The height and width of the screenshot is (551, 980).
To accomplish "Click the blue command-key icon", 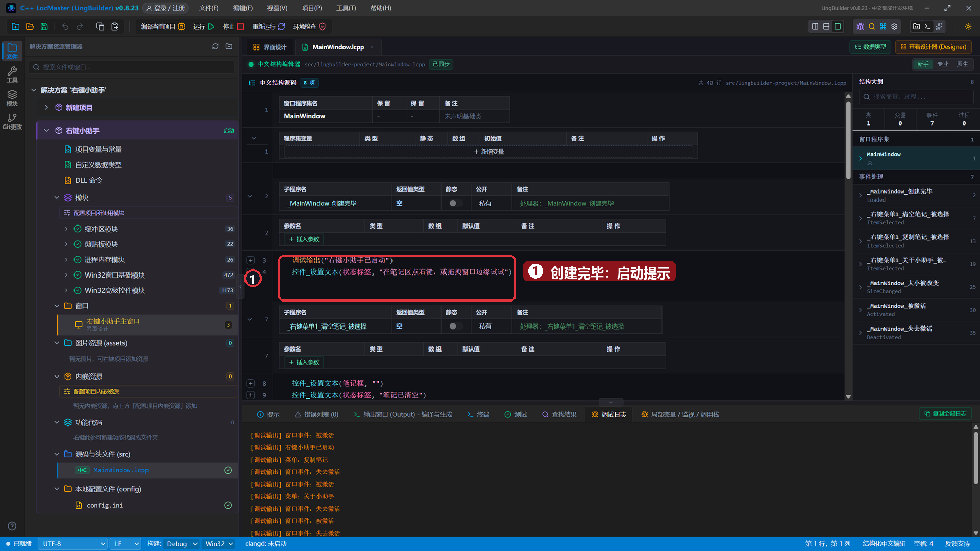I will tap(883, 27).
